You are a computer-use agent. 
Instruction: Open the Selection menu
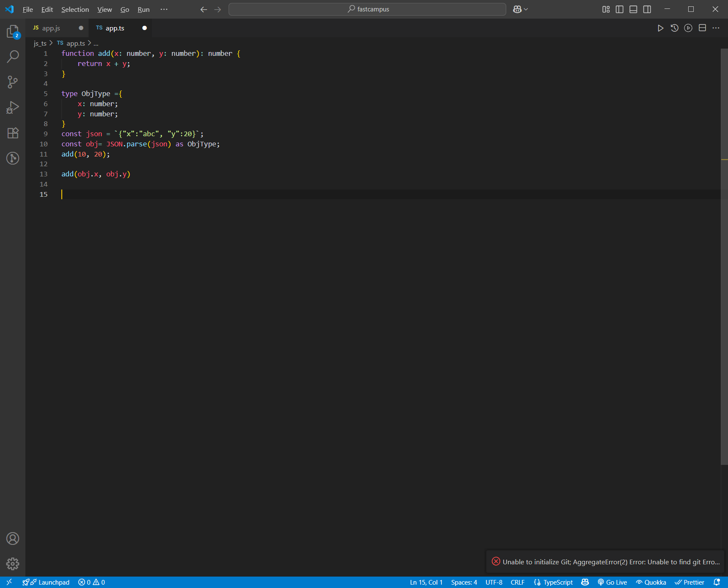[x=75, y=9]
